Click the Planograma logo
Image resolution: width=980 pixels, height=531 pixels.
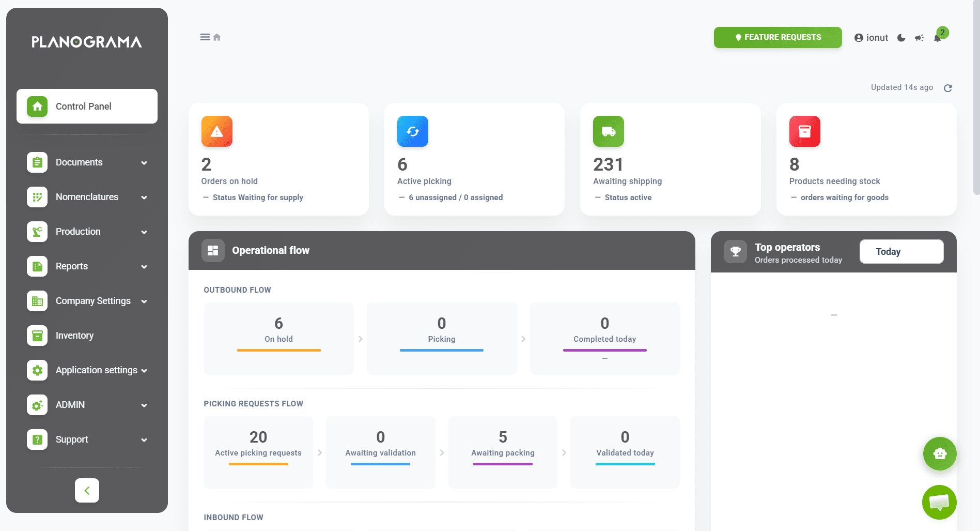87,42
